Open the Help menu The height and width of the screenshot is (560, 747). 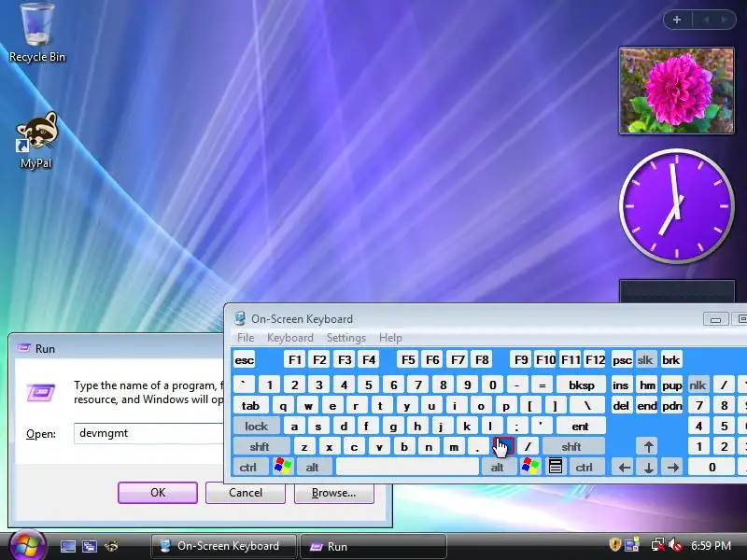pos(390,338)
